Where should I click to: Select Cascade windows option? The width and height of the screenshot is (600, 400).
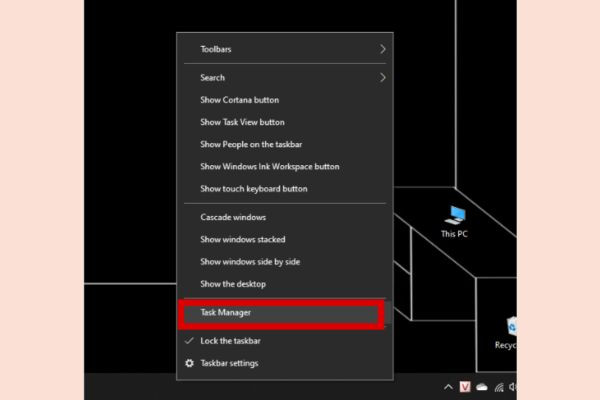284,217
